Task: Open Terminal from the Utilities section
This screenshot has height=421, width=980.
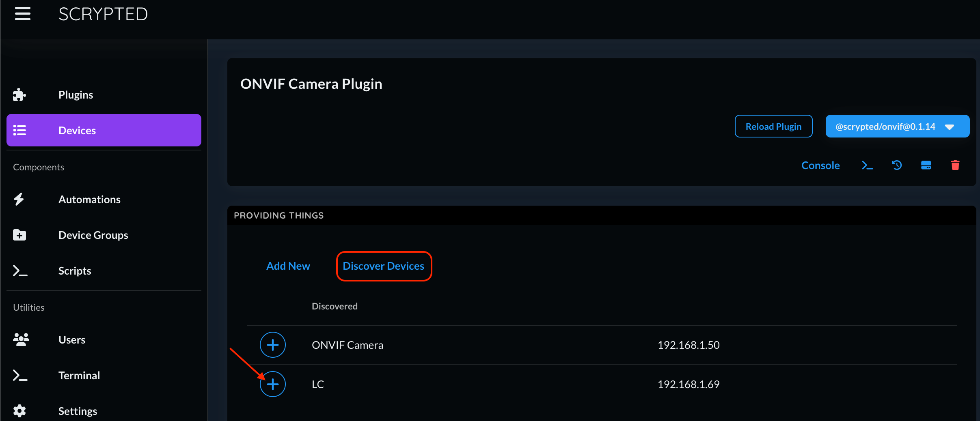Action: (x=79, y=376)
